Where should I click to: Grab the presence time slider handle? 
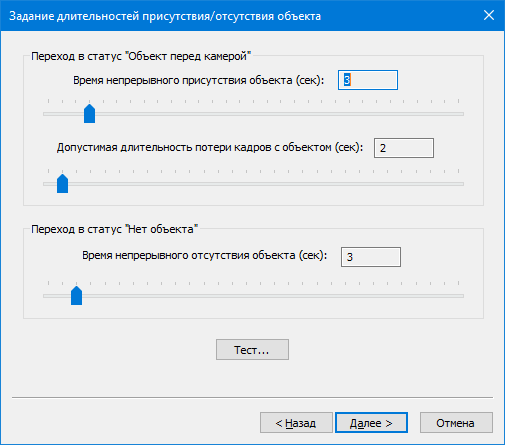pos(89,113)
